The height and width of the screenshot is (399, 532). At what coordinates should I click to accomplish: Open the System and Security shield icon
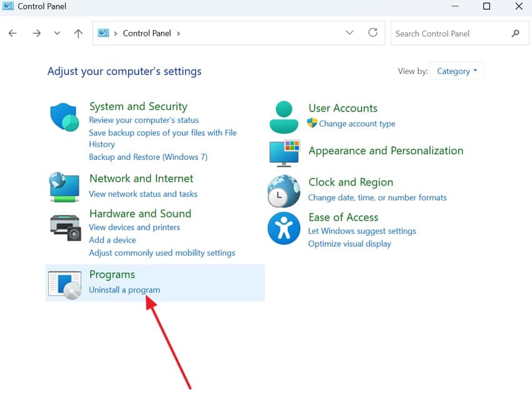click(x=64, y=117)
